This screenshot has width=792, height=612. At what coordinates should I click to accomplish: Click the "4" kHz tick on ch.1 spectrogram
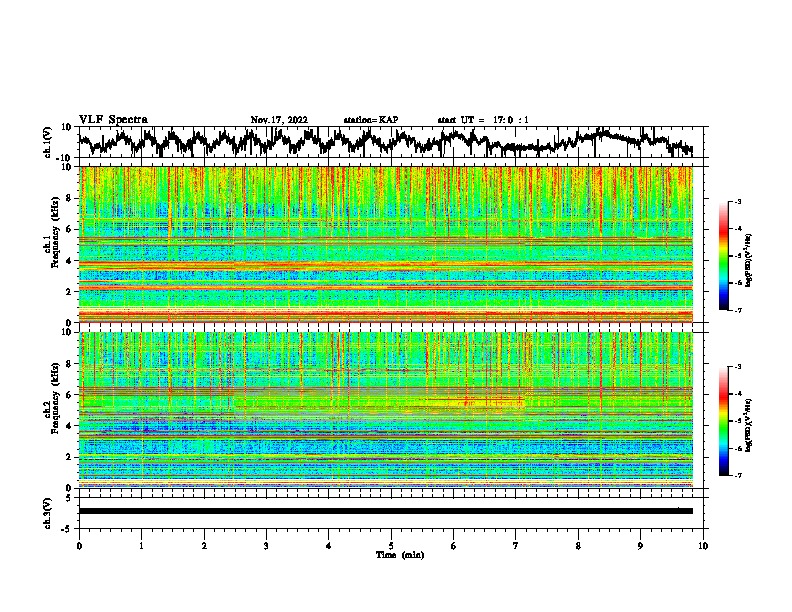70,261
